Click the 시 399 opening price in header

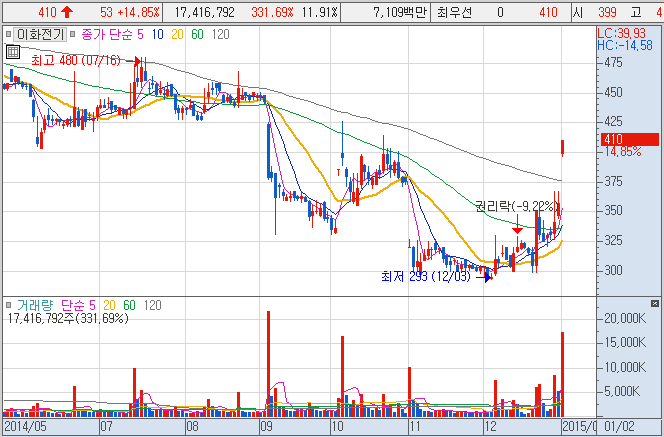(595, 12)
